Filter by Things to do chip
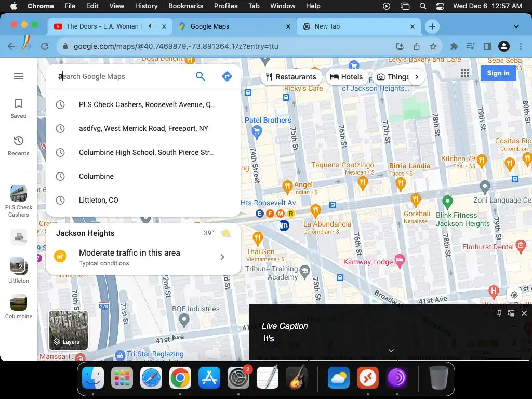532x399 pixels. click(393, 77)
